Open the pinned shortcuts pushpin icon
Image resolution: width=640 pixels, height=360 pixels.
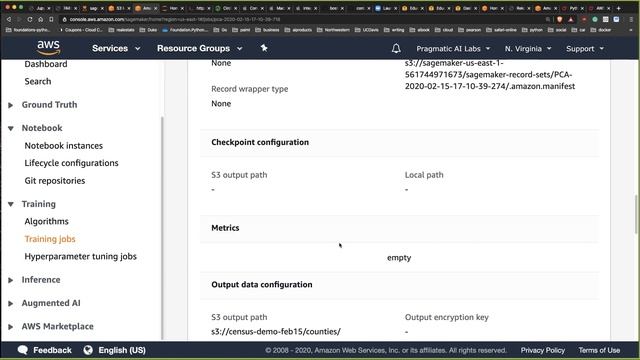(x=264, y=48)
